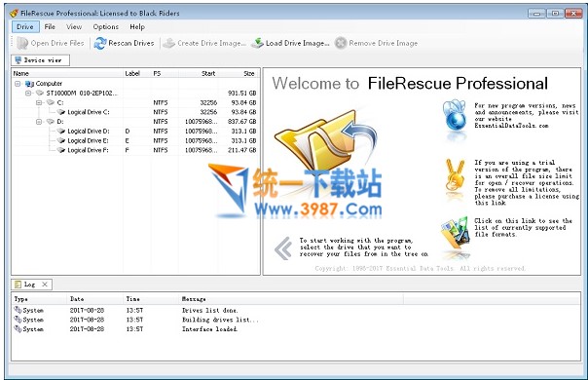Click the Logical Drive D: icon

tap(61, 131)
